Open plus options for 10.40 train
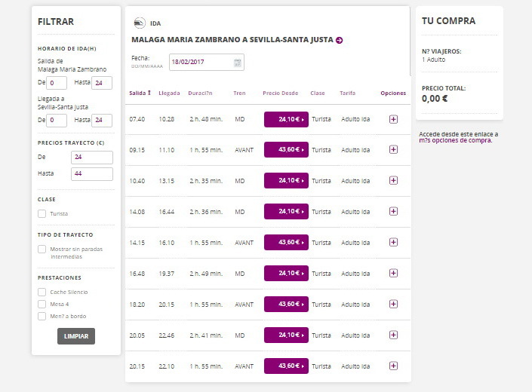This screenshot has width=532, height=392. (393, 181)
